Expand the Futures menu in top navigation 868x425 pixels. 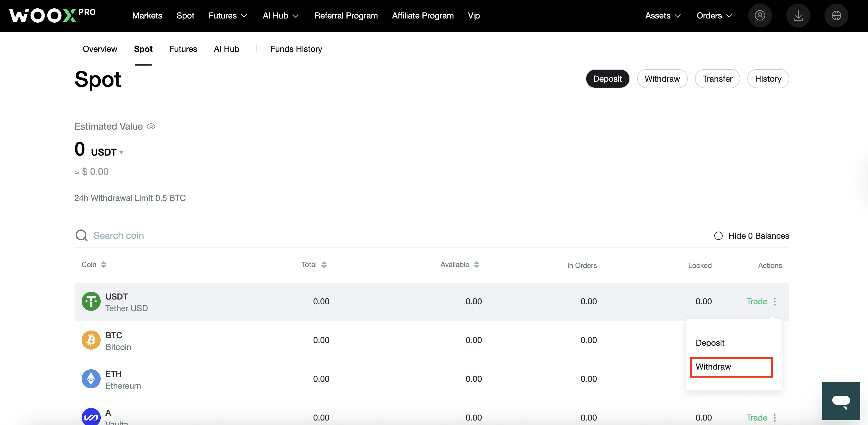(x=228, y=15)
